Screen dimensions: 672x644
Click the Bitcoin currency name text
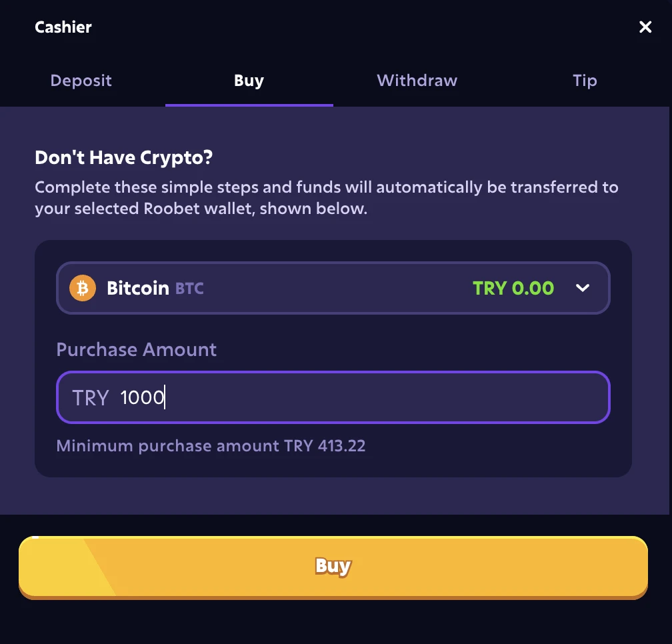[x=137, y=288]
